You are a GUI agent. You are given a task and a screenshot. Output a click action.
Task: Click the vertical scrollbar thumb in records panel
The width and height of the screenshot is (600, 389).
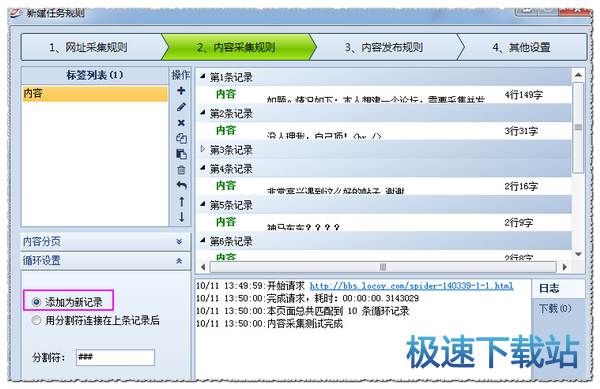(578, 127)
